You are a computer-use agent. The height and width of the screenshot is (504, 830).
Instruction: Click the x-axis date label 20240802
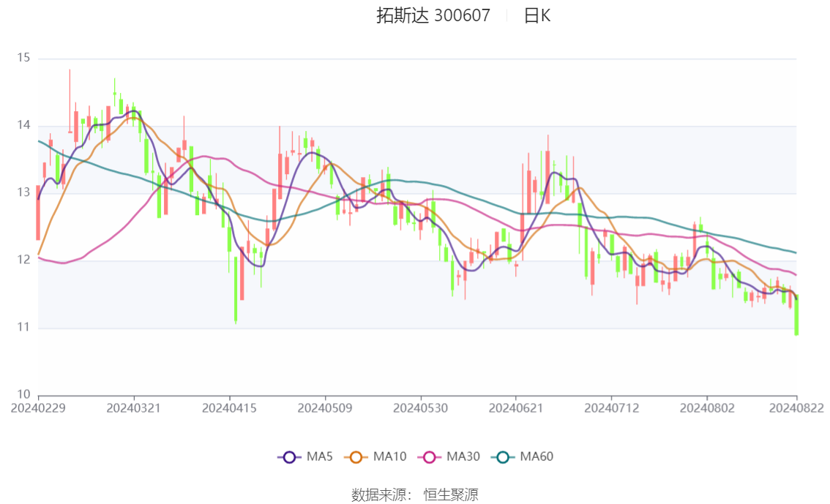(707, 408)
